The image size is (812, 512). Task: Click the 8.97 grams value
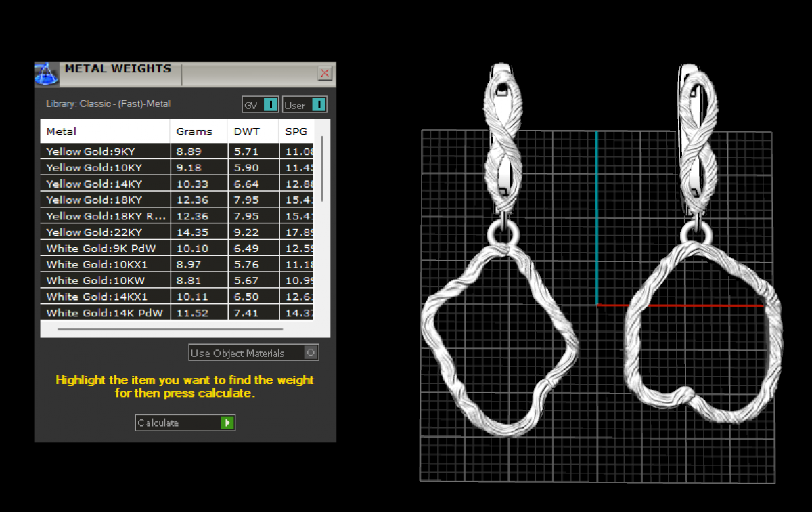click(x=188, y=264)
